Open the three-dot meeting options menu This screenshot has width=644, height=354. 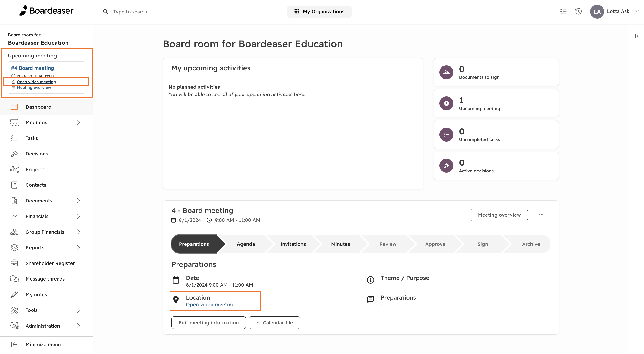tap(541, 215)
